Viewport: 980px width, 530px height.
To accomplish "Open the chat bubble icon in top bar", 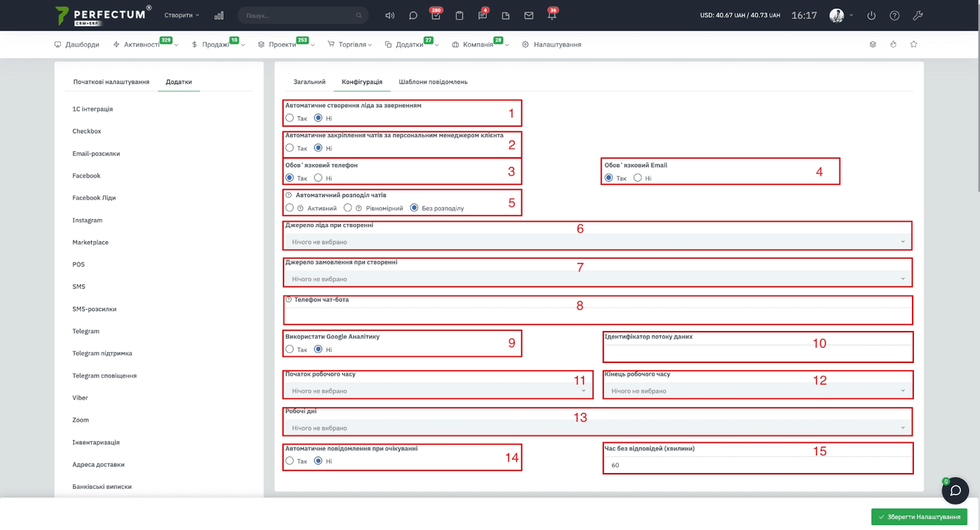I will point(413,15).
